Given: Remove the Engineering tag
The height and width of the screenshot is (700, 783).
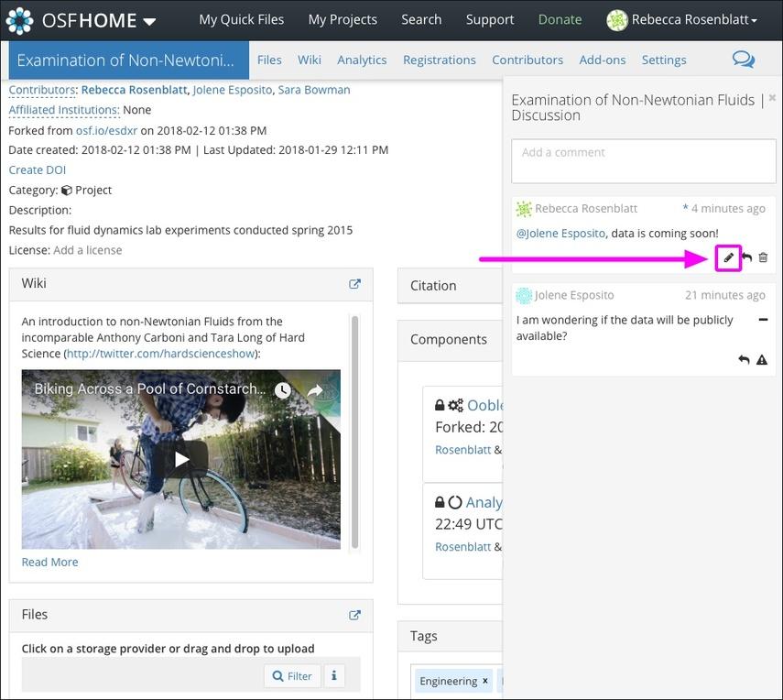Looking at the screenshot, I should tap(484, 681).
